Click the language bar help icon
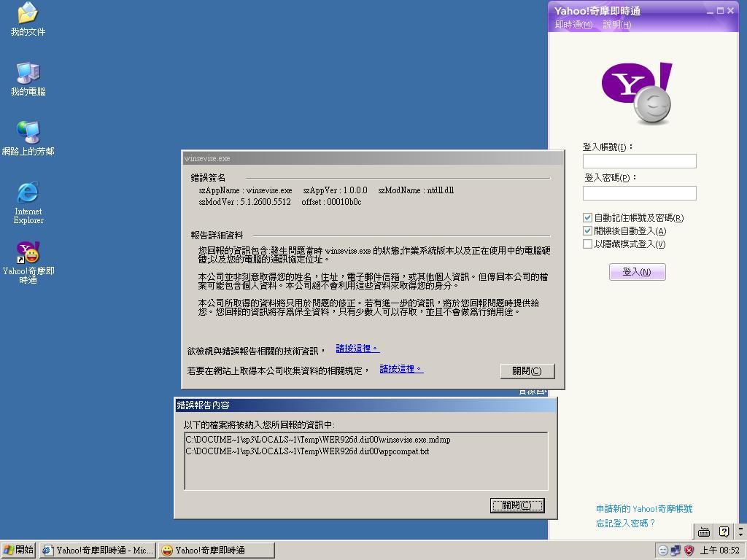Screen dimensions: 747x560 pos(724,532)
